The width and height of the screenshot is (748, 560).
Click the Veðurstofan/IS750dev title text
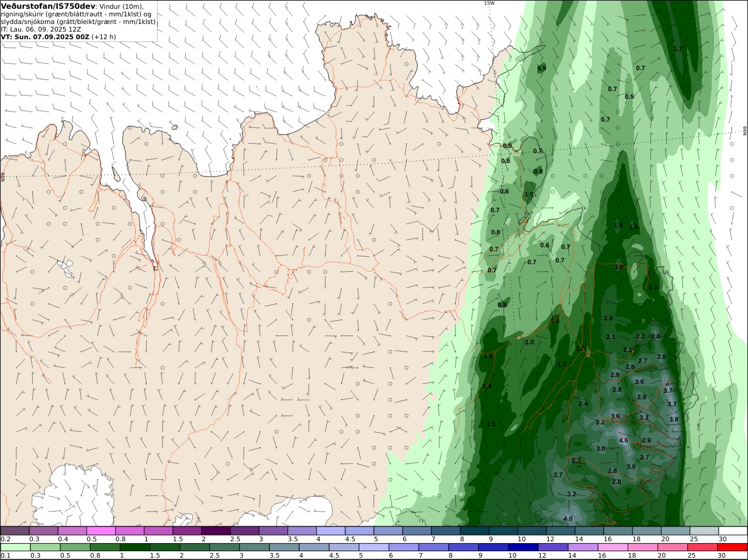[49, 6]
